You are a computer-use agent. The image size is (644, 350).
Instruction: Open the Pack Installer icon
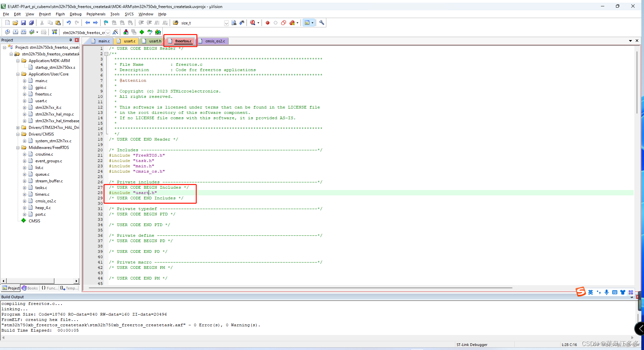point(158,32)
